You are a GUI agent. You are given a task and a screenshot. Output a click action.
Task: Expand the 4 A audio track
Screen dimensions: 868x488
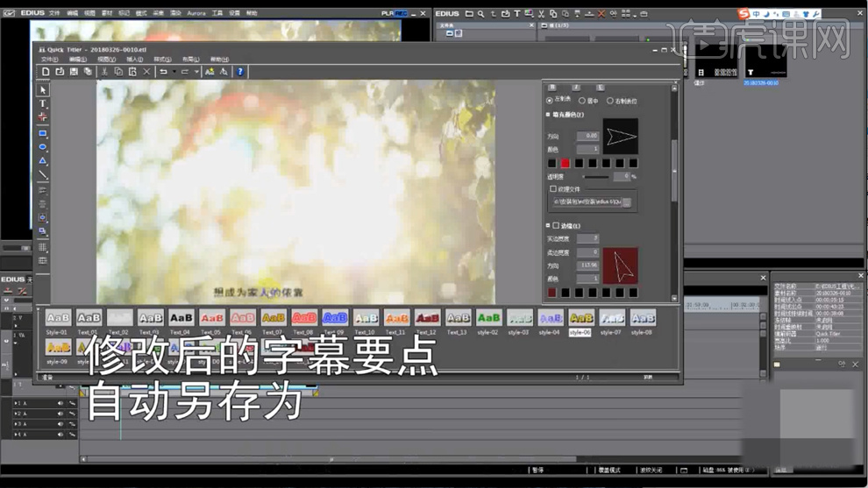16,435
